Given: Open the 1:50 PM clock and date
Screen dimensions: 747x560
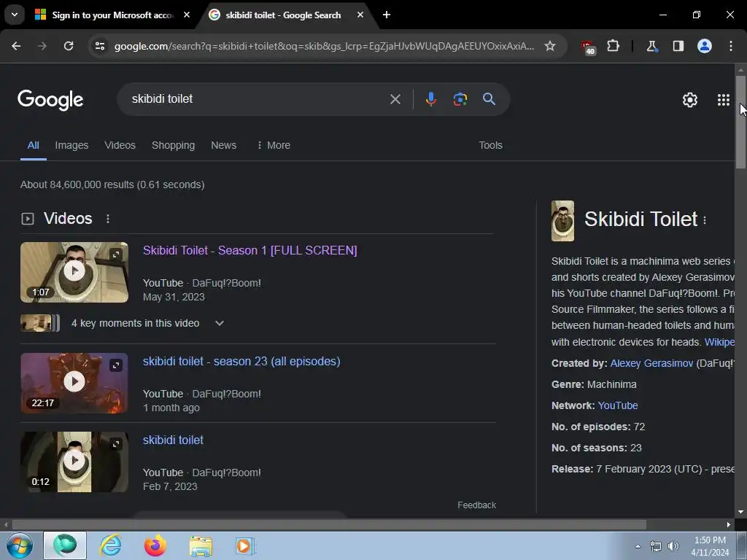Looking at the screenshot, I should 710,546.
